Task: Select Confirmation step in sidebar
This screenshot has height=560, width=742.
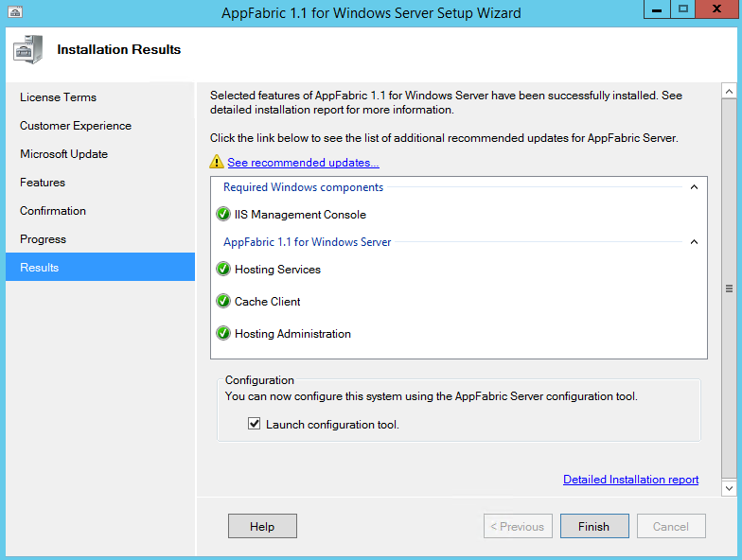Action: [100, 210]
